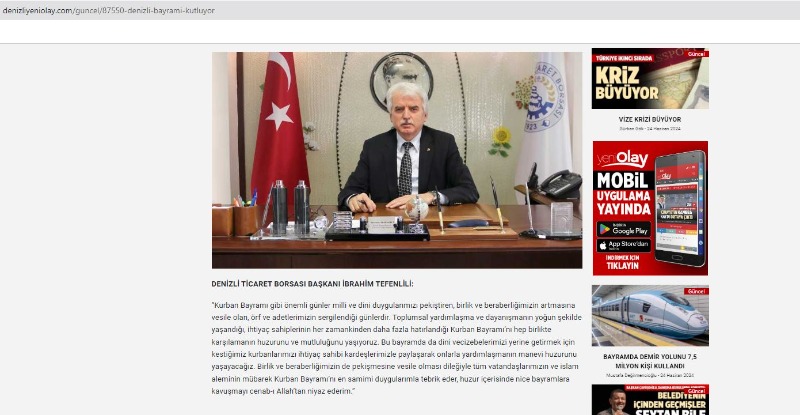Image resolution: width=800 pixels, height=415 pixels.
Task: Click the Kriz Büyüyor news thumbnail
Action: click(x=649, y=78)
